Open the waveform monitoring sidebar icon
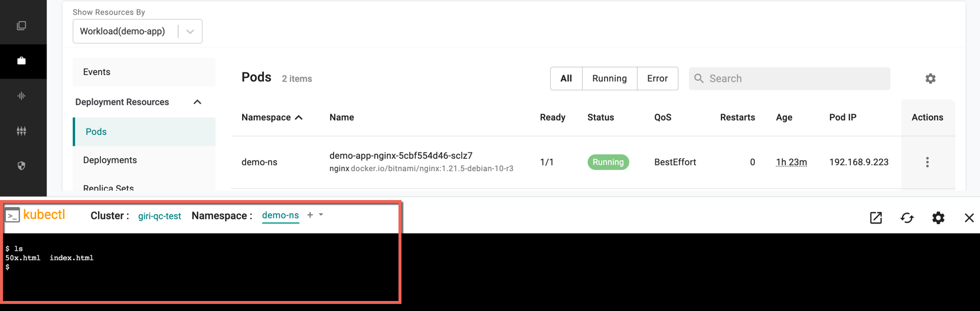 tap(21, 96)
